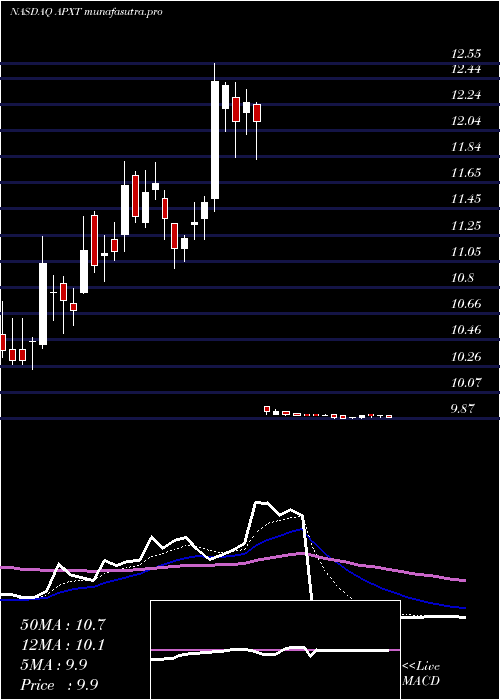This screenshot has height=700, width=500.
Task: Select the 11.05 price axis label
Action: [x=466, y=252]
